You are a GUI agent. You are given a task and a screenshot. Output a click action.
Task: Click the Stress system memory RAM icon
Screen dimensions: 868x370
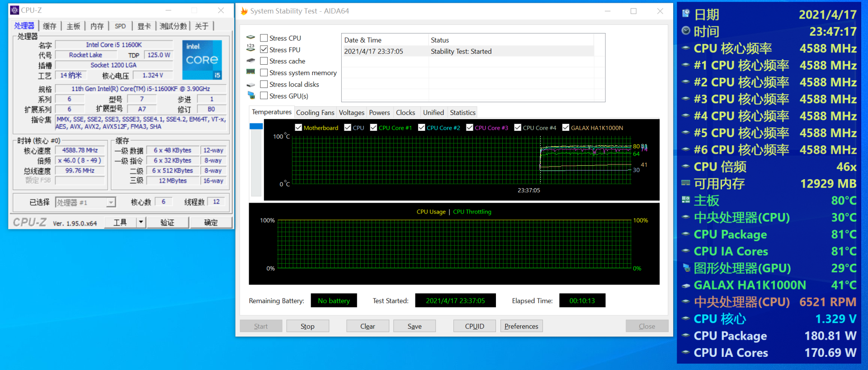coord(250,72)
